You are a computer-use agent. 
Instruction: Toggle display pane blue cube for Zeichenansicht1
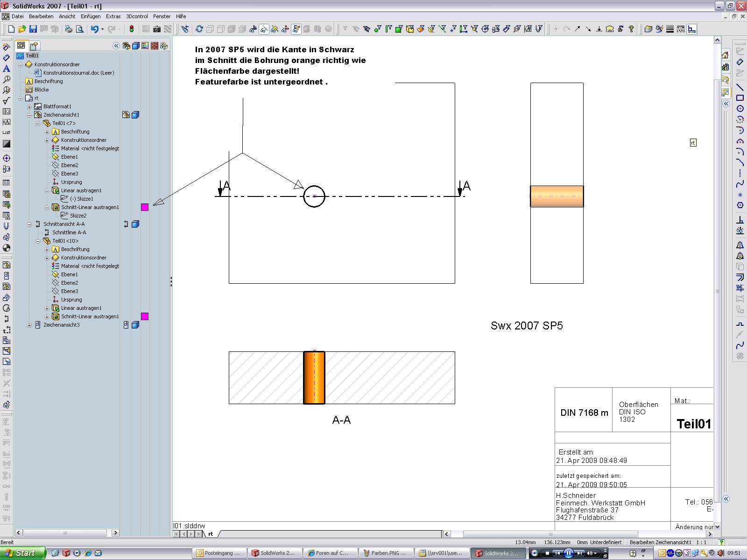(135, 115)
